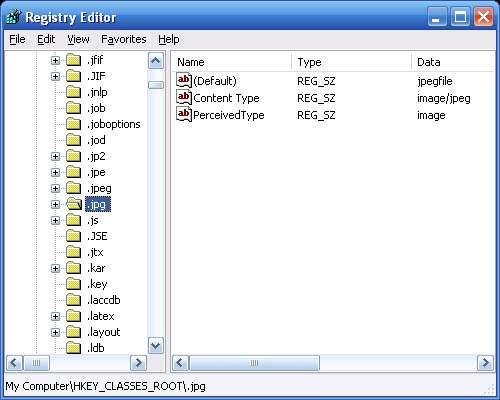Click the tree pane scroll down arrow
500x400 pixels.
[x=156, y=346]
